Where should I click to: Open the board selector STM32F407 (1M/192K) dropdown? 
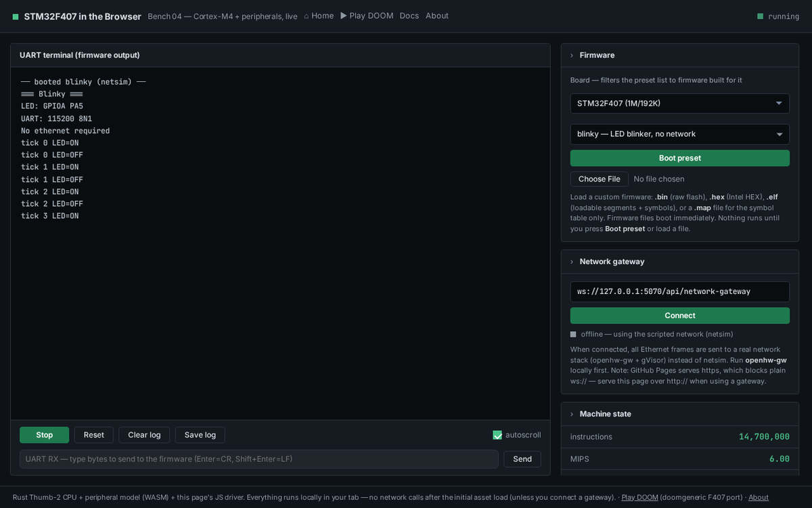tap(680, 104)
